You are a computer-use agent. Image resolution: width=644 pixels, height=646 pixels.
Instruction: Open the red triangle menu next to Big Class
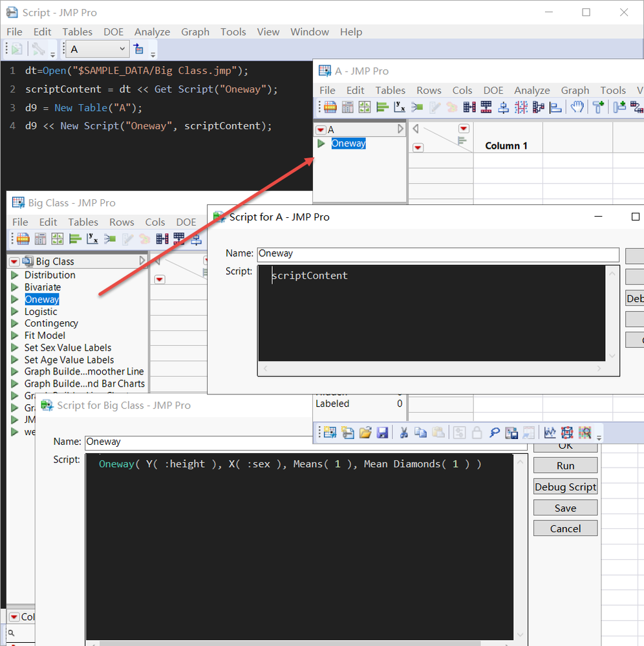[x=14, y=261]
